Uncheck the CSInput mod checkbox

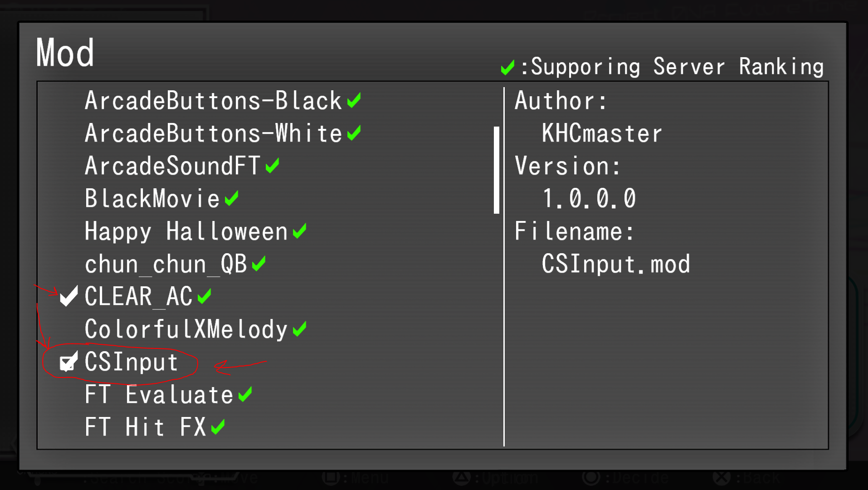pyautogui.click(x=68, y=362)
